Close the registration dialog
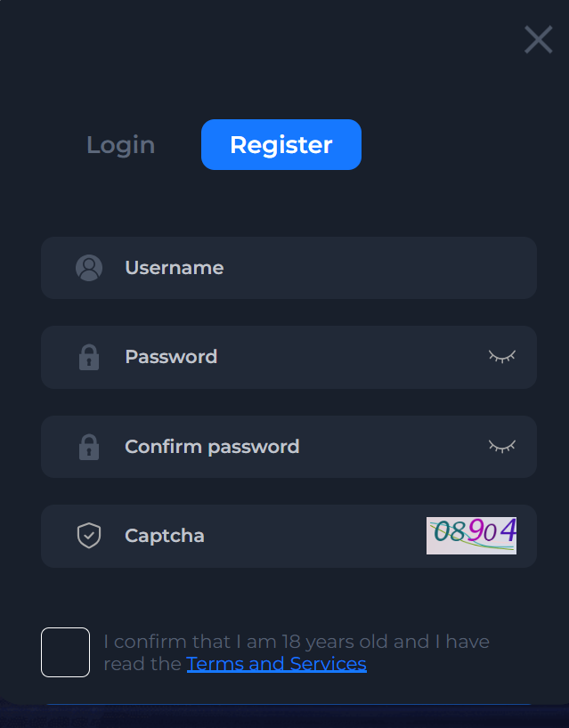Screen dimensions: 569x728 [x=538, y=39]
